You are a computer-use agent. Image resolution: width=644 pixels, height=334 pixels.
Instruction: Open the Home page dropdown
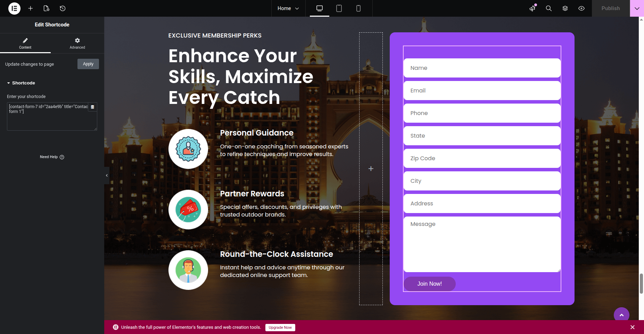(288, 8)
